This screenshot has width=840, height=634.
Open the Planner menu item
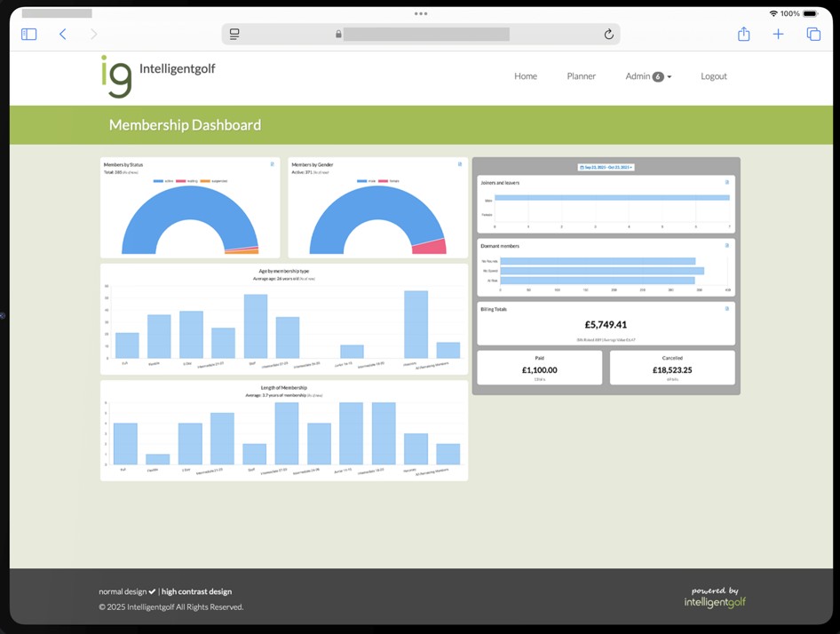[x=581, y=76]
